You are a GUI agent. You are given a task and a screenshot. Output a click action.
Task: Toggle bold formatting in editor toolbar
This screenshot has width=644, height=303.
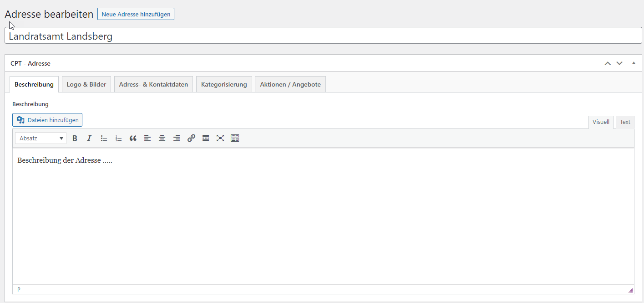pos(75,138)
